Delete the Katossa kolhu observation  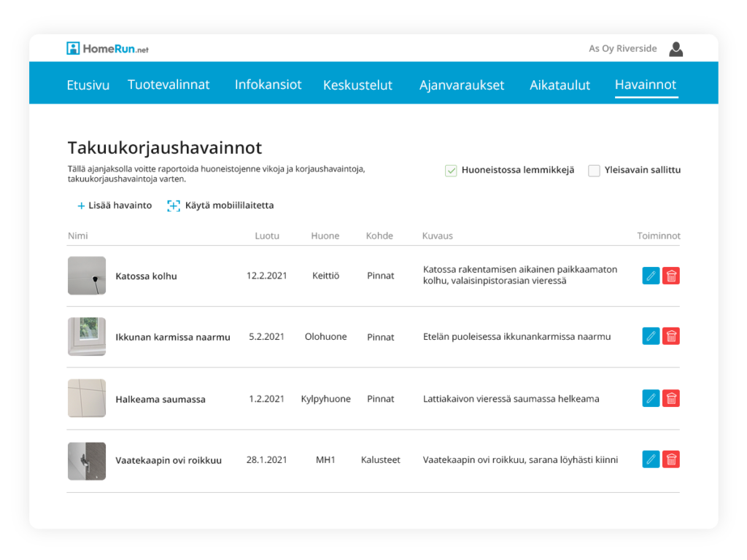point(671,276)
